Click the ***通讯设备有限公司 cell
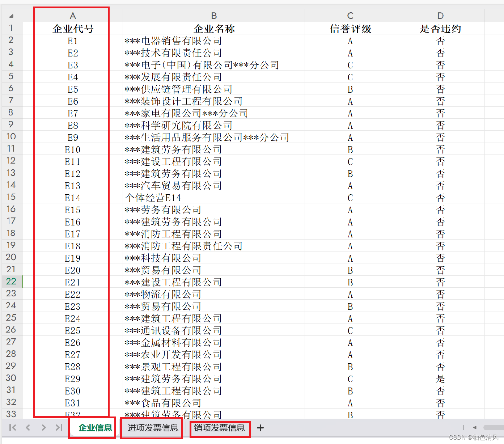This screenshot has width=504, height=444. [214, 330]
